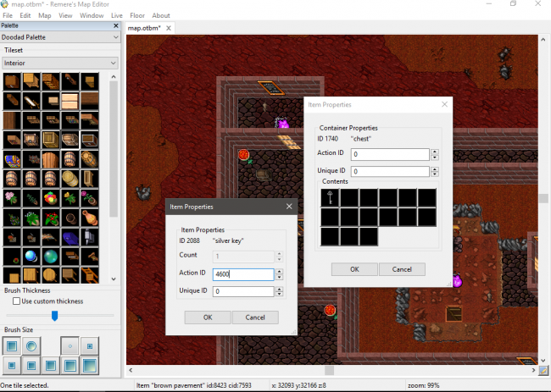This screenshot has width=551, height=392.
Task: Select the yellow flower plant doodad
Action: [70, 199]
